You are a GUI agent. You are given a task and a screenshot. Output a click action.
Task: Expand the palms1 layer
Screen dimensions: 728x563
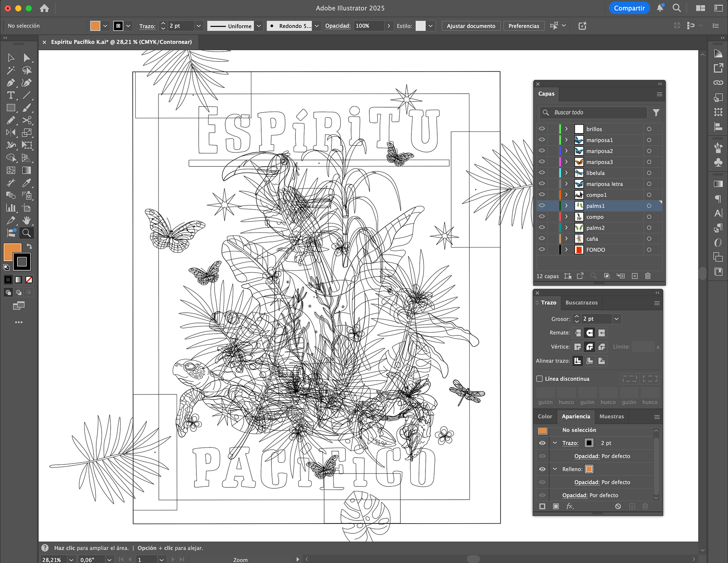[566, 206]
